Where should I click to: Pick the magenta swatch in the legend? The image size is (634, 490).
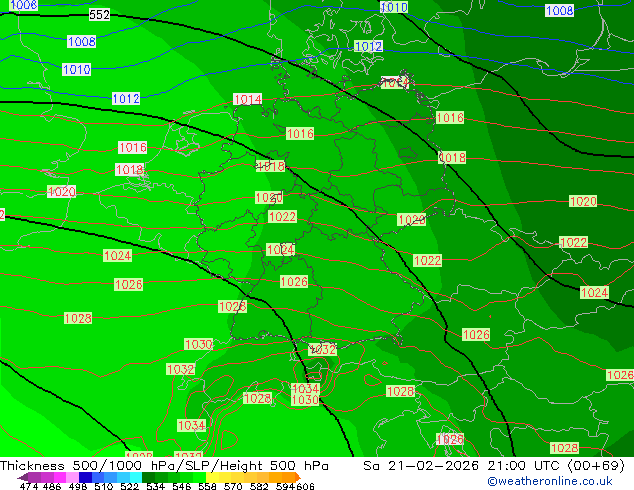(x=59, y=477)
